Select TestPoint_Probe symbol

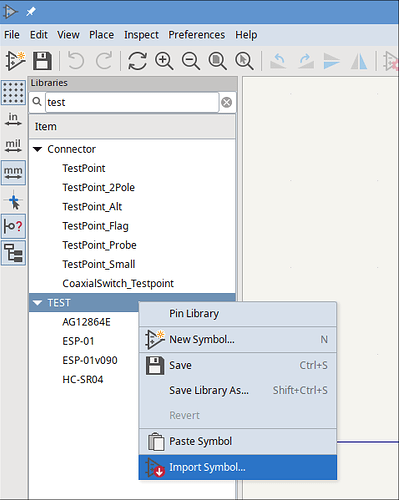coord(99,245)
